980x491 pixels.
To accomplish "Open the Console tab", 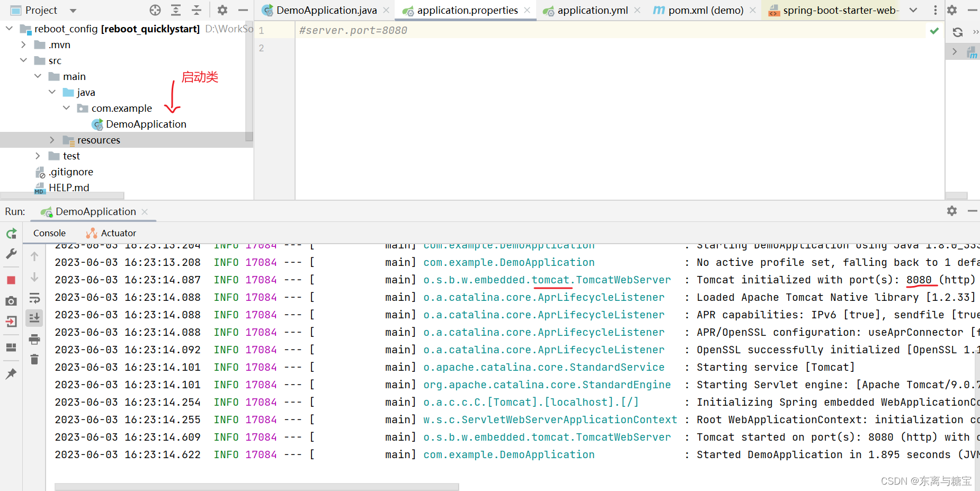I will (x=49, y=233).
